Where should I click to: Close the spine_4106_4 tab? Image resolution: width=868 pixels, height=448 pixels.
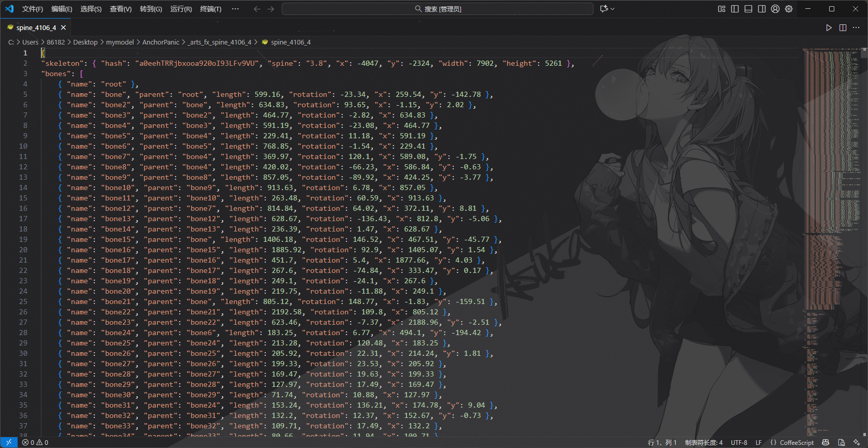click(63, 27)
